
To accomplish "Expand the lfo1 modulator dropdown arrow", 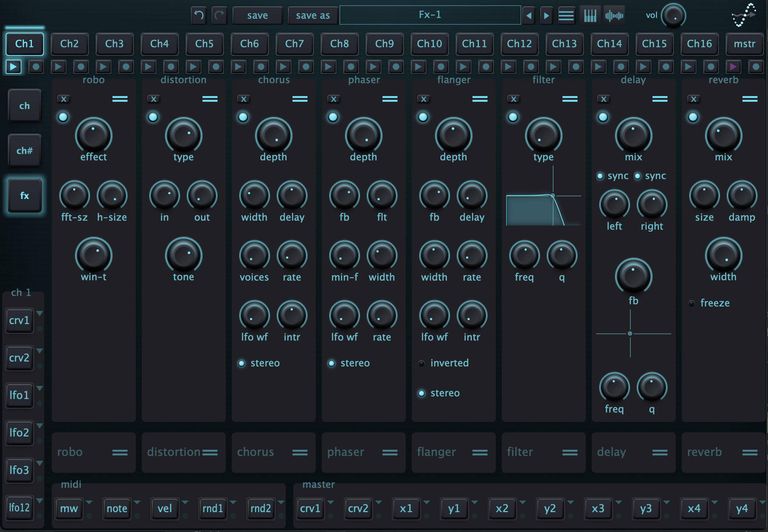I will click(39, 388).
